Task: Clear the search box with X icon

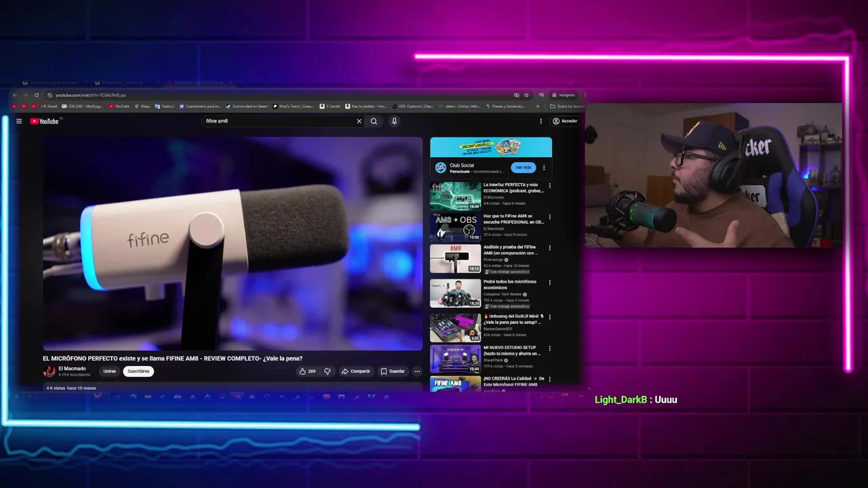Action: pyautogui.click(x=359, y=121)
